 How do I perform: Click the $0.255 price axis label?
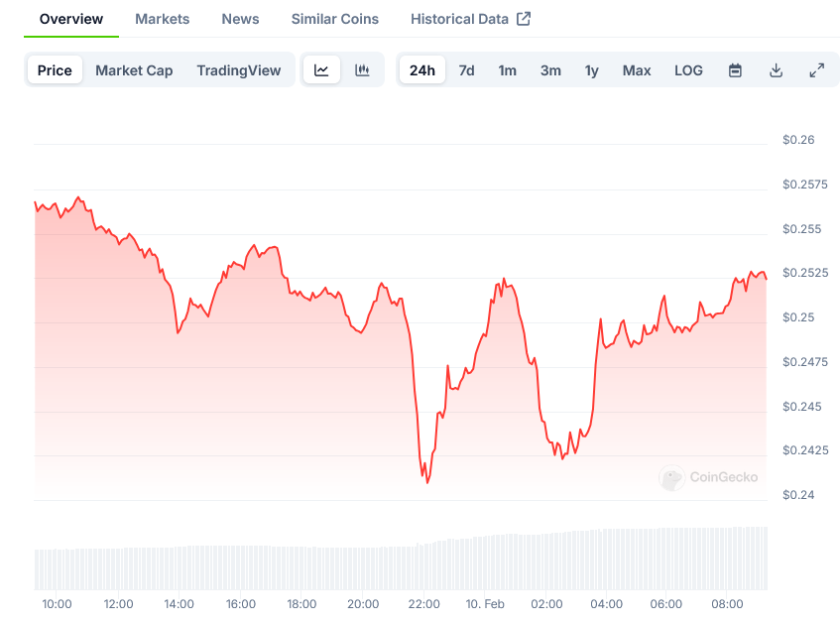801,229
